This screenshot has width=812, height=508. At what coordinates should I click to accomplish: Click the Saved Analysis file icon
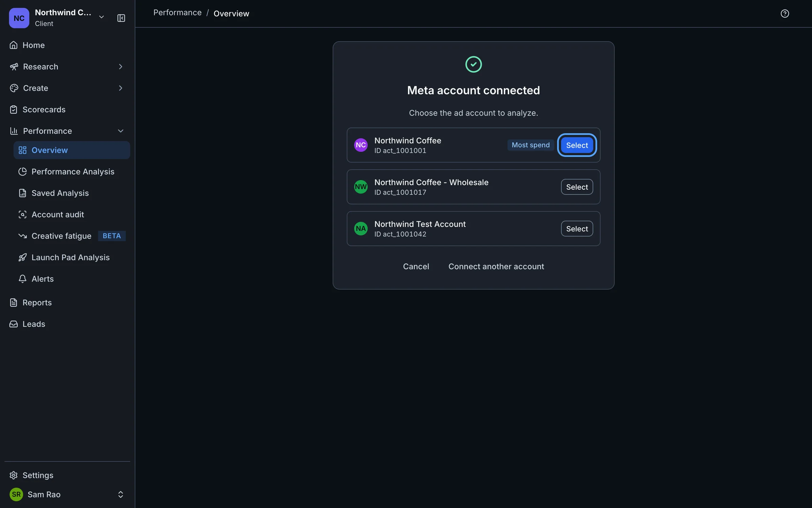22,193
